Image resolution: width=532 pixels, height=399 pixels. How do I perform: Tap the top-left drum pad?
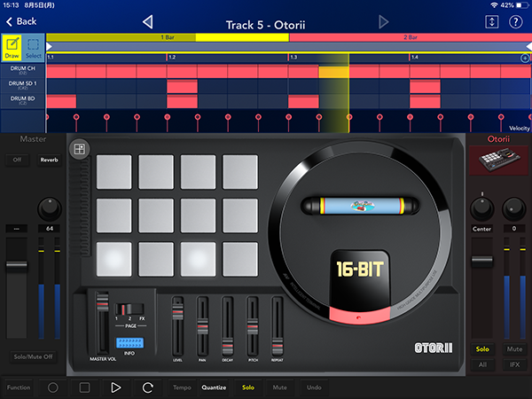[x=114, y=172]
